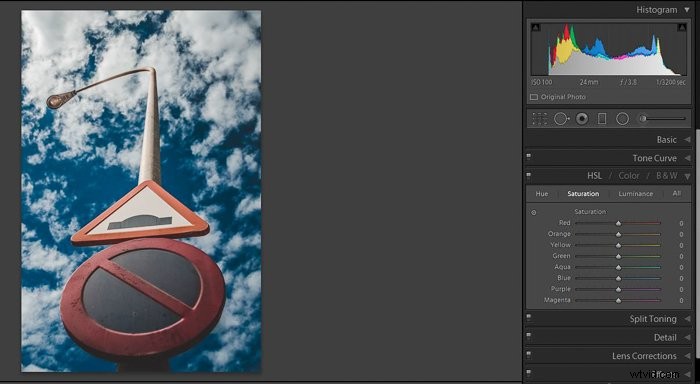
Task: Click the Purple saturation slider handle
Action: coord(618,289)
